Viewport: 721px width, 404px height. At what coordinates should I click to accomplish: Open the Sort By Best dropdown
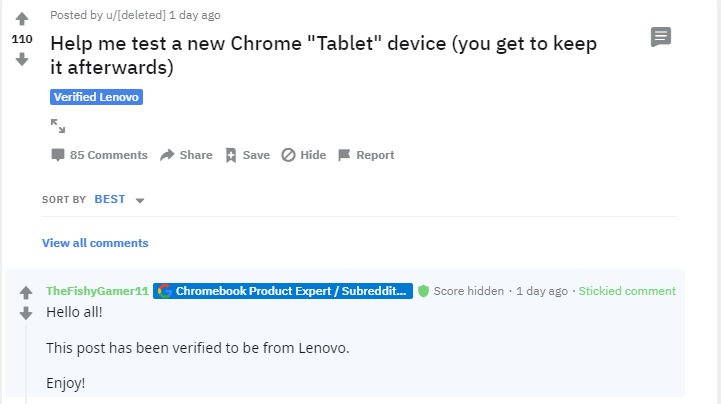coord(120,199)
